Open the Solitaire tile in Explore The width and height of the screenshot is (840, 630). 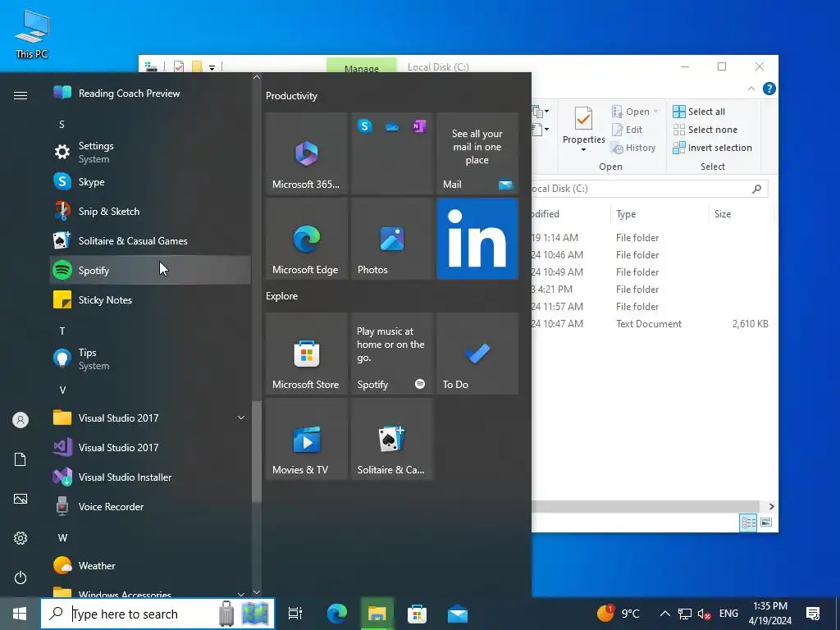392,440
